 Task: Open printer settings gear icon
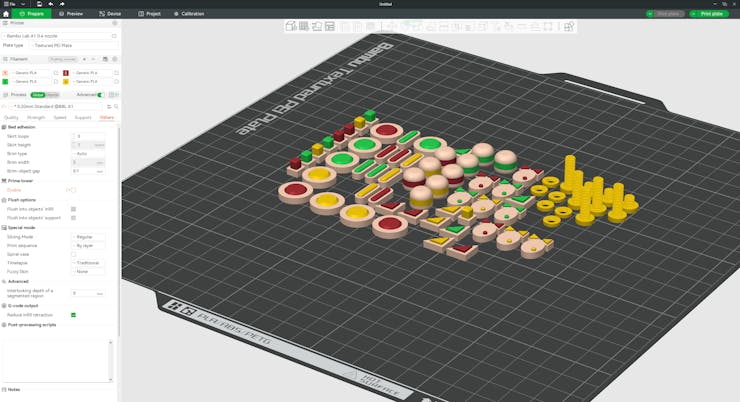coord(114,23)
